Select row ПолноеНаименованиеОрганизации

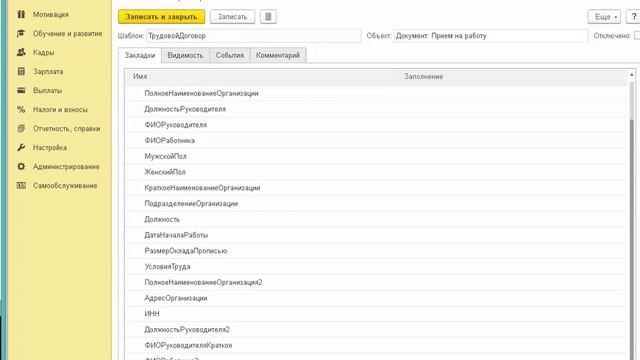(x=376, y=93)
